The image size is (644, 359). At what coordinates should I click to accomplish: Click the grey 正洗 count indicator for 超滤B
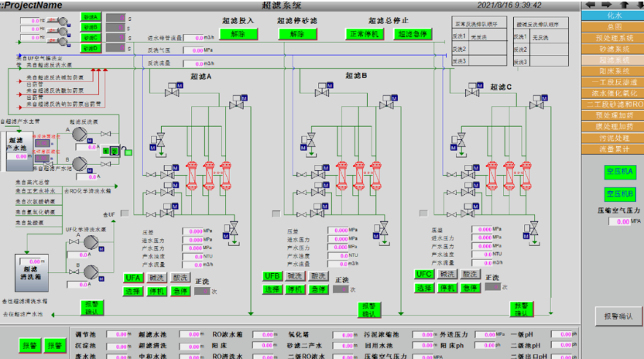(340, 289)
